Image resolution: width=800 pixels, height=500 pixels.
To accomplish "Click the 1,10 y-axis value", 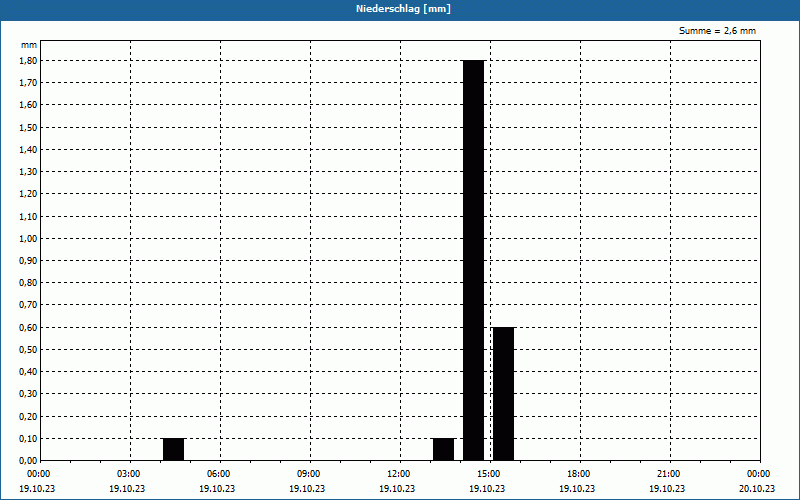I will point(29,216).
